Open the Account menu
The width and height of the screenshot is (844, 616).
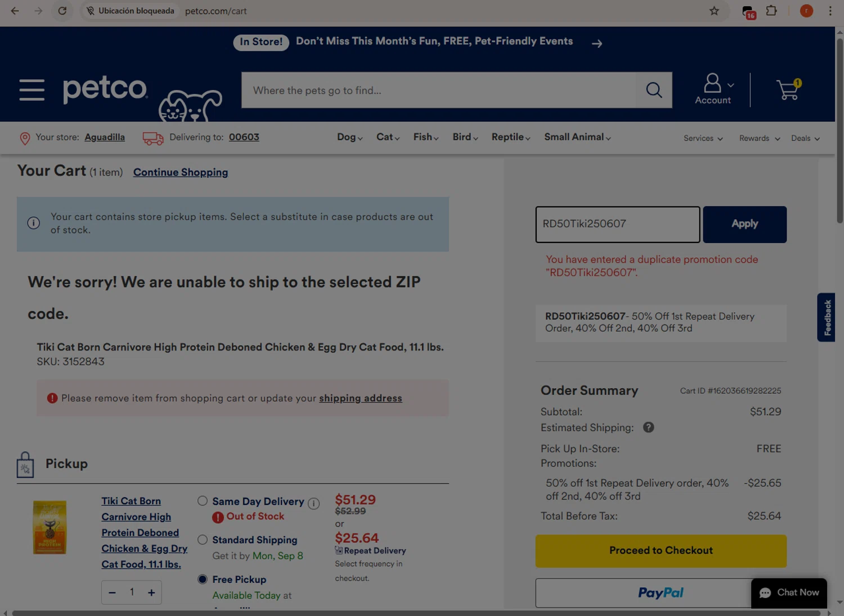[713, 89]
